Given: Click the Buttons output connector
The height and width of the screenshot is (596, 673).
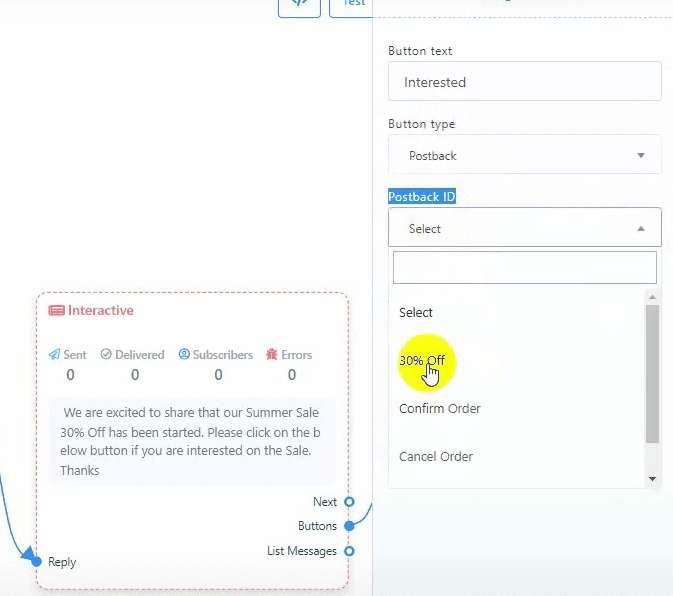Looking at the screenshot, I should [x=349, y=526].
